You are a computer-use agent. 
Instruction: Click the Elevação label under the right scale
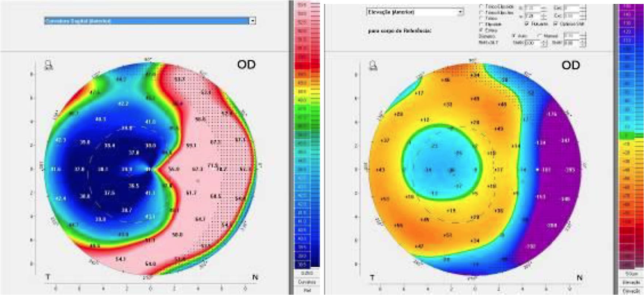pos(631,282)
